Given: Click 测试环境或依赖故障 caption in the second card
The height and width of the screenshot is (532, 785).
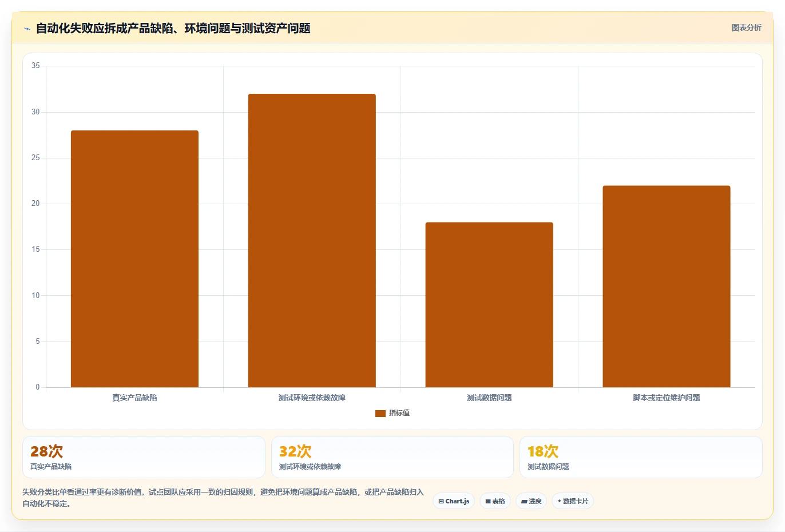Looking at the screenshot, I should pos(310,467).
